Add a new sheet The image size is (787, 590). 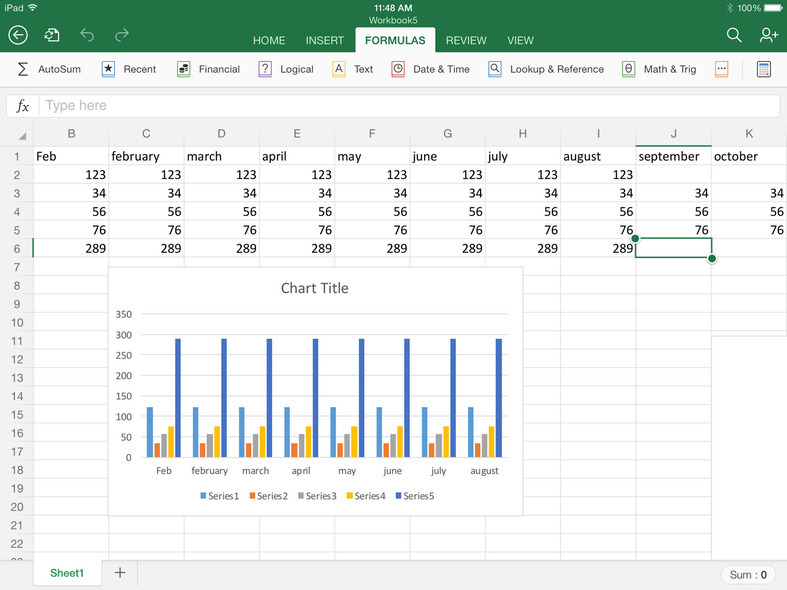(120, 573)
